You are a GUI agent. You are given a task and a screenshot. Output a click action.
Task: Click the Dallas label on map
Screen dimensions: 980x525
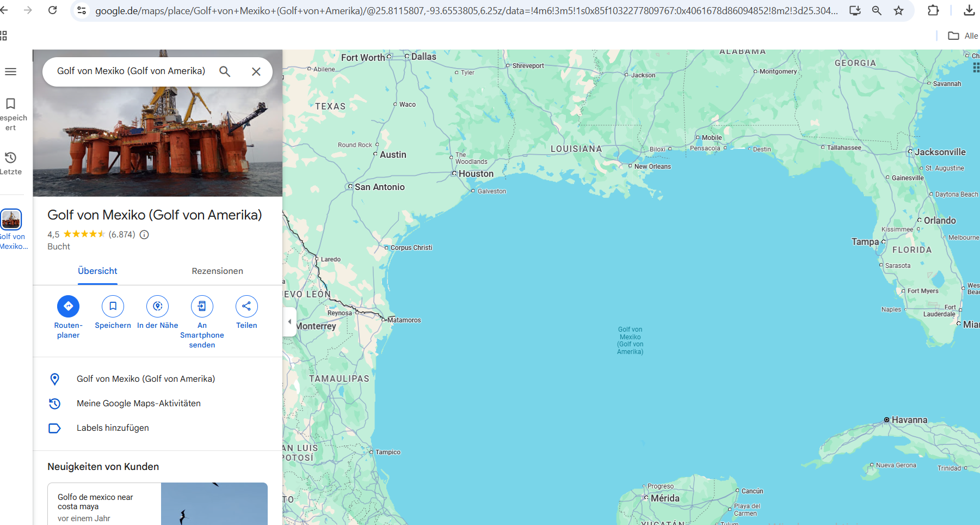coord(424,57)
